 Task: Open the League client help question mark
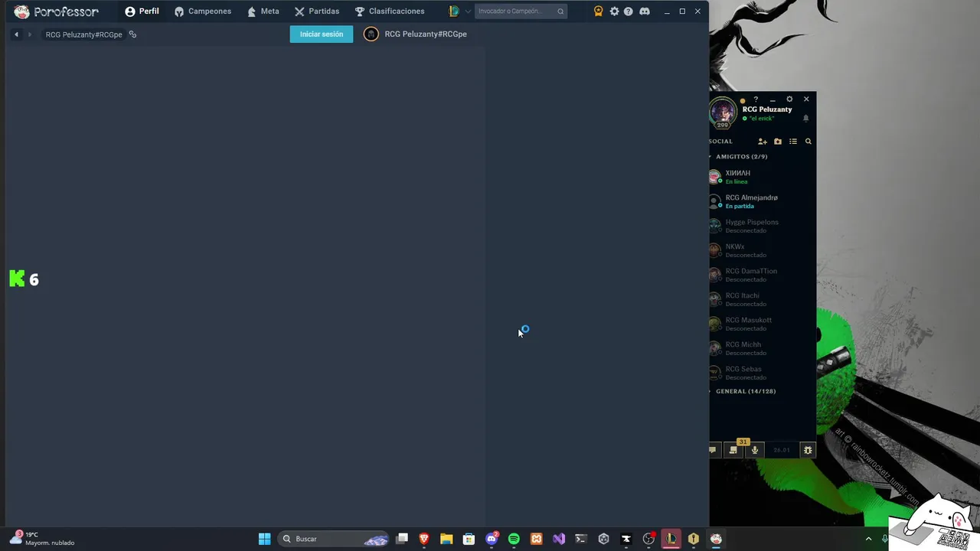pos(756,99)
